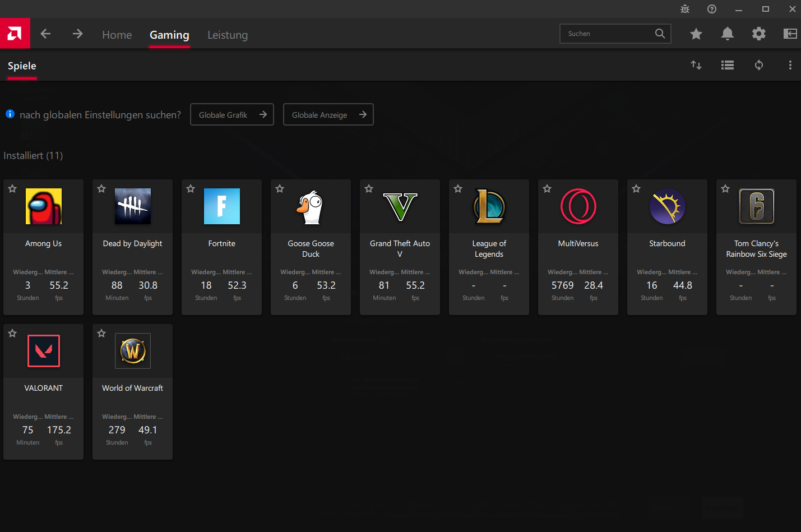
Task: Favorite World of Warcraft with its star
Action: point(101,334)
